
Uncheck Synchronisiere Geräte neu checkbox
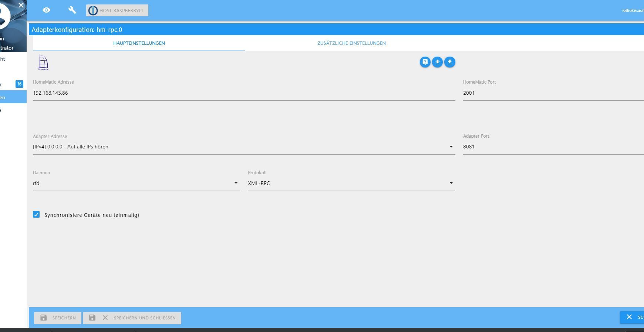click(36, 215)
